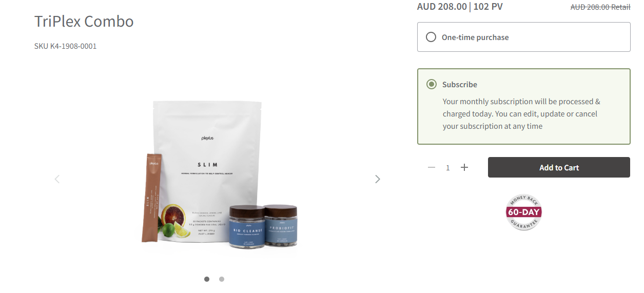The height and width of the screenshot is (293, 644).
Task: Click the quantity number field
Action: (x=448, y=168)
